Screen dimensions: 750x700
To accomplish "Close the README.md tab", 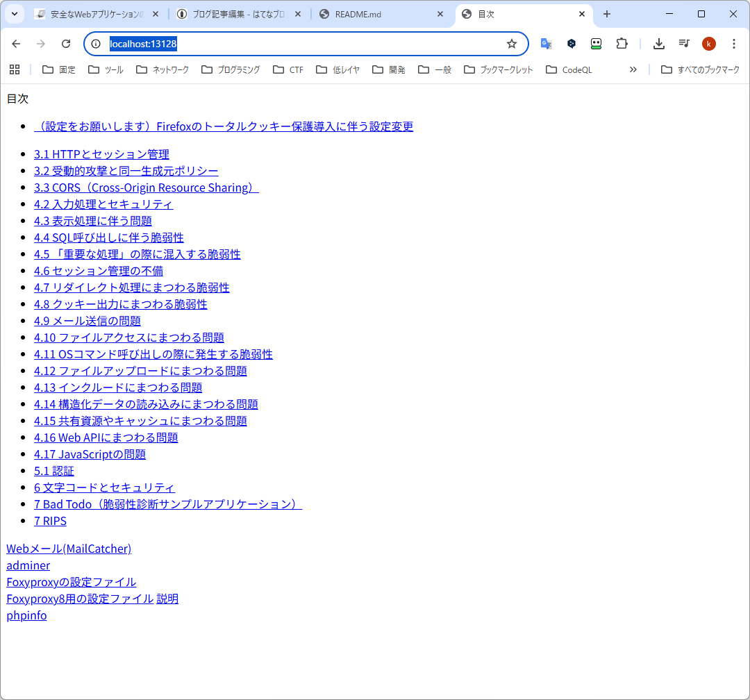I will [x=440, y=15].
